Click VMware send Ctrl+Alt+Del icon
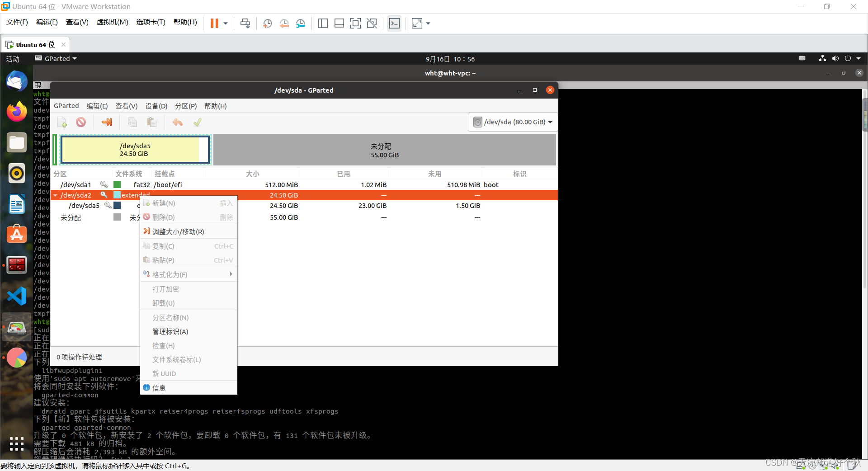 coord(245,23)
